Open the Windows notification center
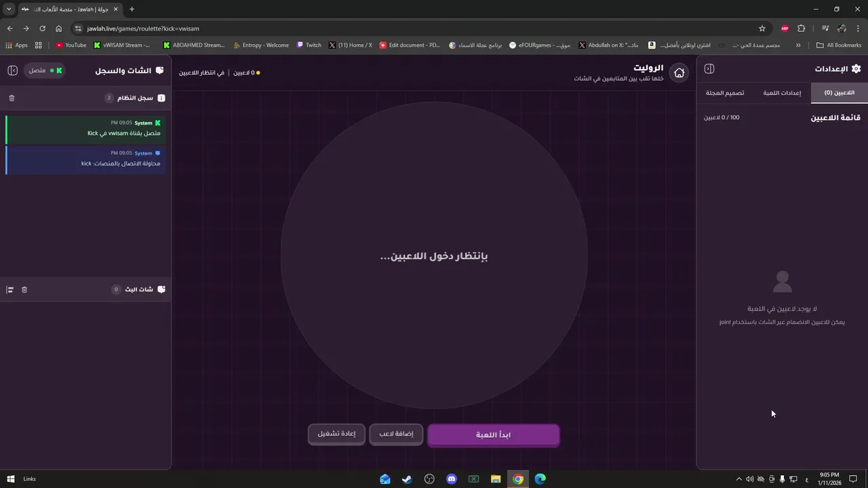The height and width of the screenshot is (488, 868). (854, 479)
